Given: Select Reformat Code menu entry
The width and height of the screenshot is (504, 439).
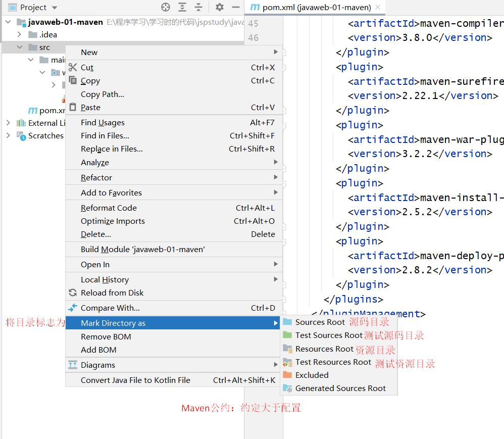Looking at the screenshot, I should [174, 208].
